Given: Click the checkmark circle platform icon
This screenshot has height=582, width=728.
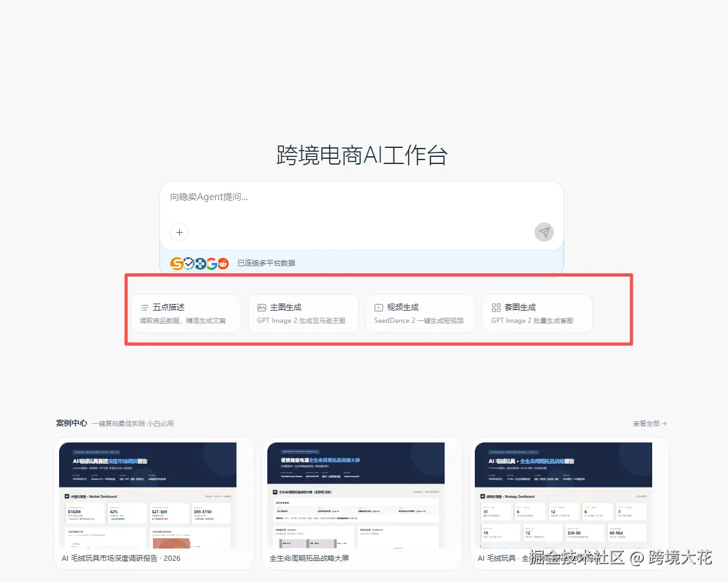Looking at the screenshot, I should [x=188, y=264].
